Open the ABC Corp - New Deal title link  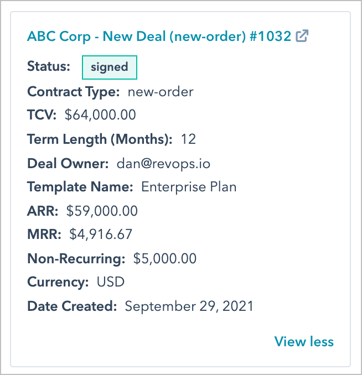[159, 36]
